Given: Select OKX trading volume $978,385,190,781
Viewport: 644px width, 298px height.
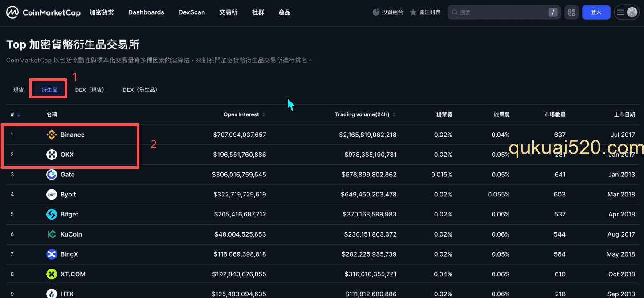Looking at the screenshot, I should 371,155.
